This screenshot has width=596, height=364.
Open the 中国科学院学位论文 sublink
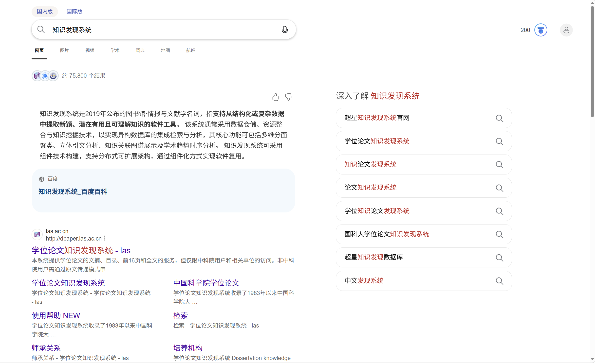pos(206,283)
